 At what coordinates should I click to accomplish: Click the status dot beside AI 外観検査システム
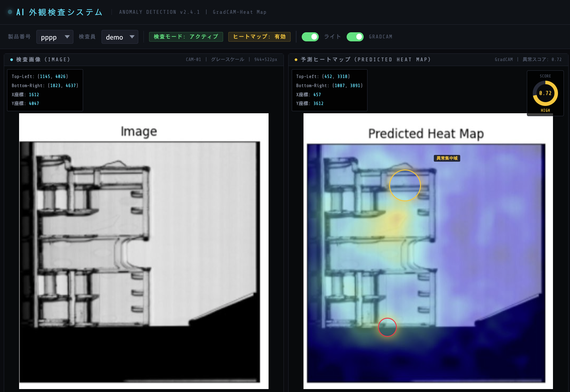point(10,12)
